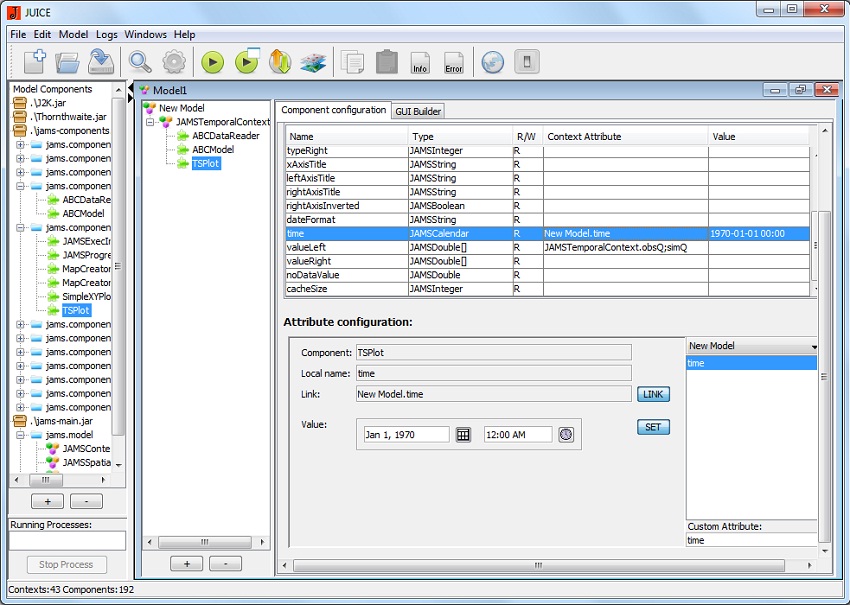Image resolution: width=850 pixels, height=605 pixels.
Task: Collapse the JAMSTemporalContext tree node
Action: (150, 122)
